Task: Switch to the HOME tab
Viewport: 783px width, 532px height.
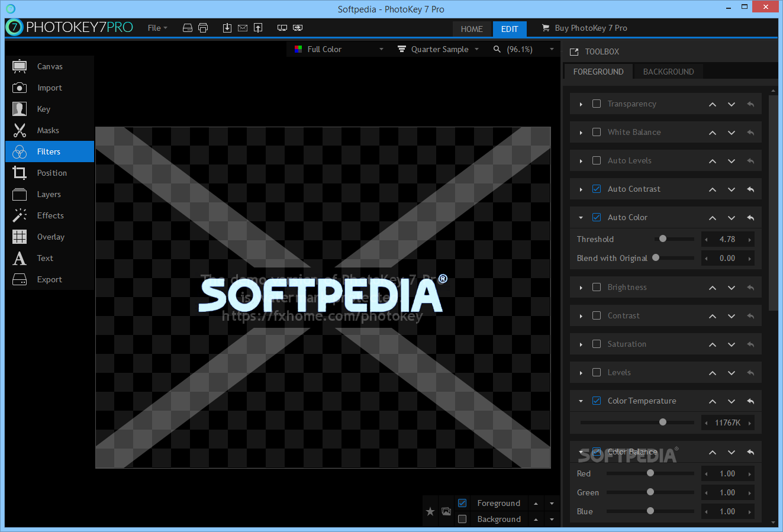Action: tap(472, 29)
